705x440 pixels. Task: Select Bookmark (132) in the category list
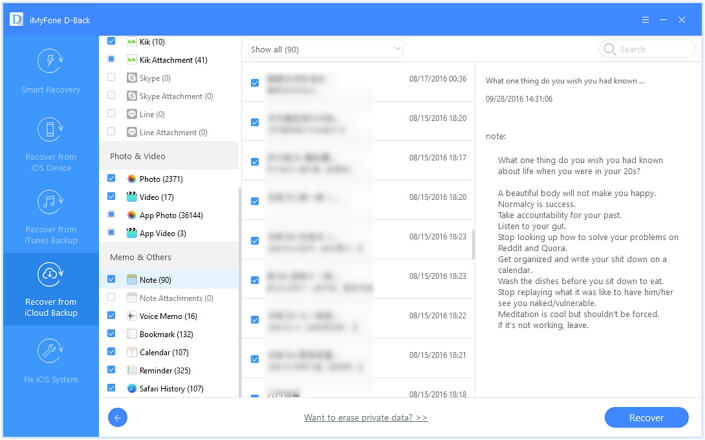pos(169,334)
